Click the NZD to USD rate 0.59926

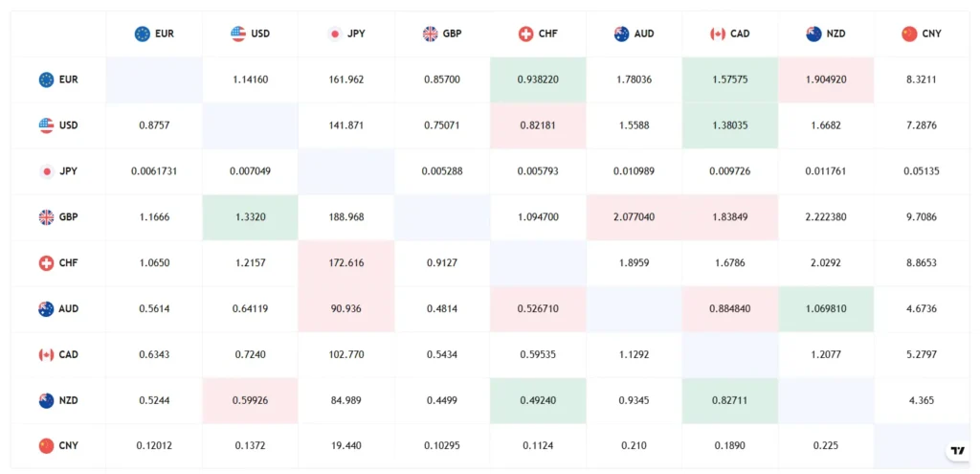(x=250, y=400)
